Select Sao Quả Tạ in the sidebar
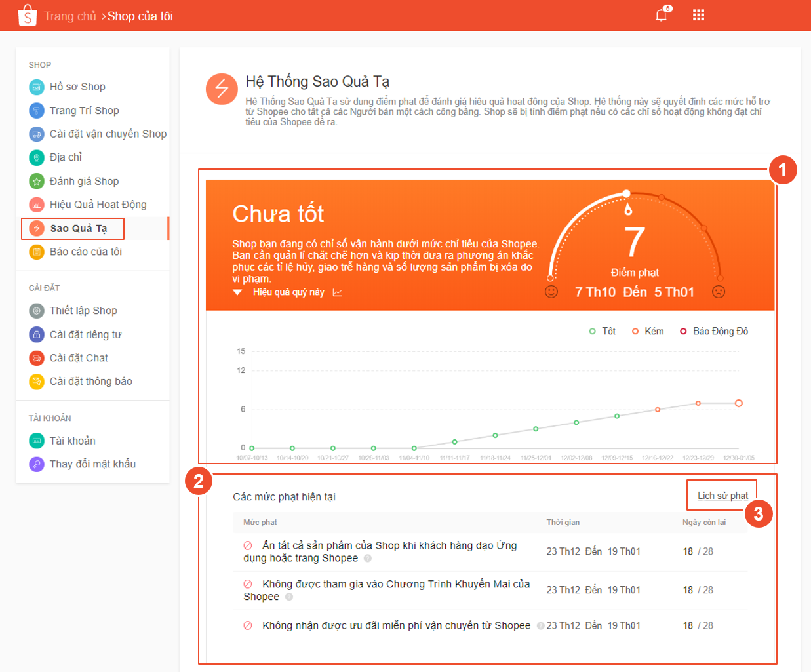811x672 pixels. pyautogui.click(x=73, y=228)
